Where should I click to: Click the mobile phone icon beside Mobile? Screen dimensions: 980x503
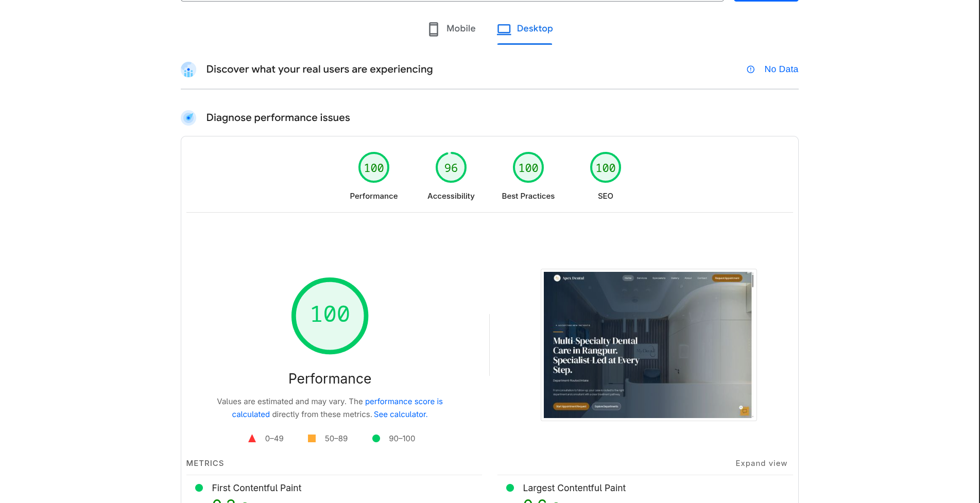(434, 29)
